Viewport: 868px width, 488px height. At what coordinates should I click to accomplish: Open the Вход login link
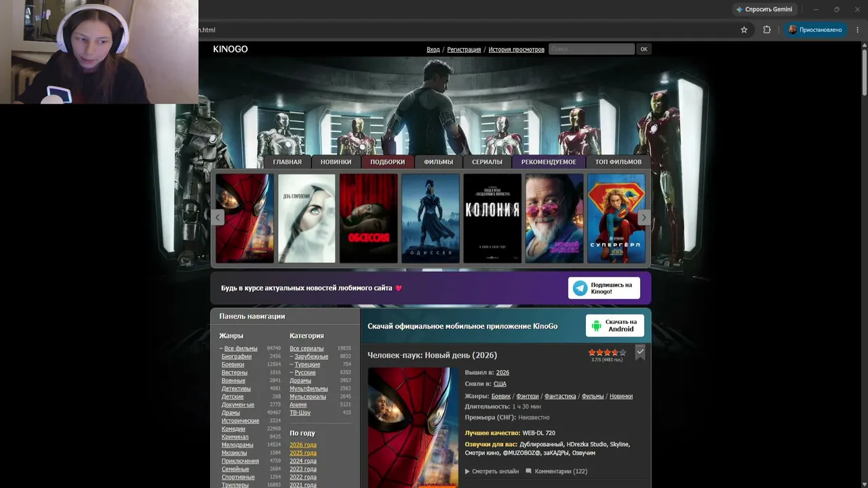[x=433, y=49]
